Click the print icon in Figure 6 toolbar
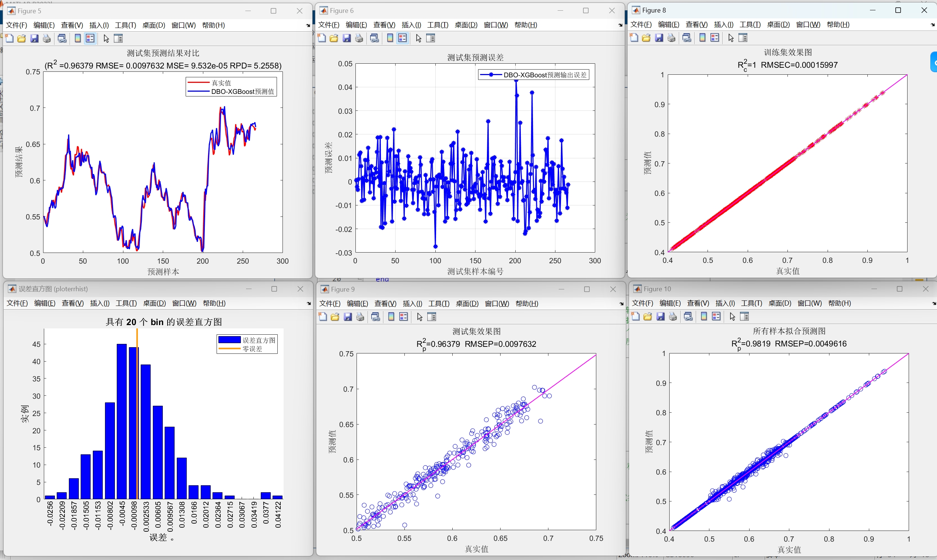 click(x=359, y=38)
